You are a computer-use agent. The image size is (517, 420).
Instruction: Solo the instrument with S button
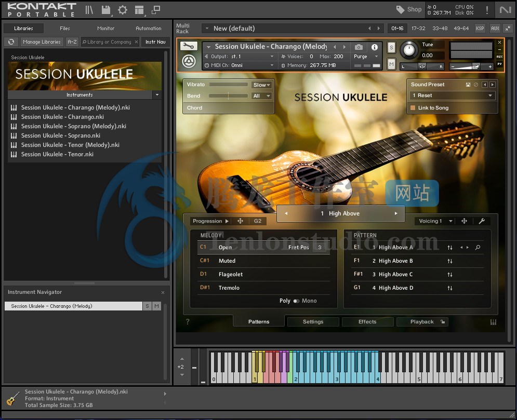coord(391,47)
